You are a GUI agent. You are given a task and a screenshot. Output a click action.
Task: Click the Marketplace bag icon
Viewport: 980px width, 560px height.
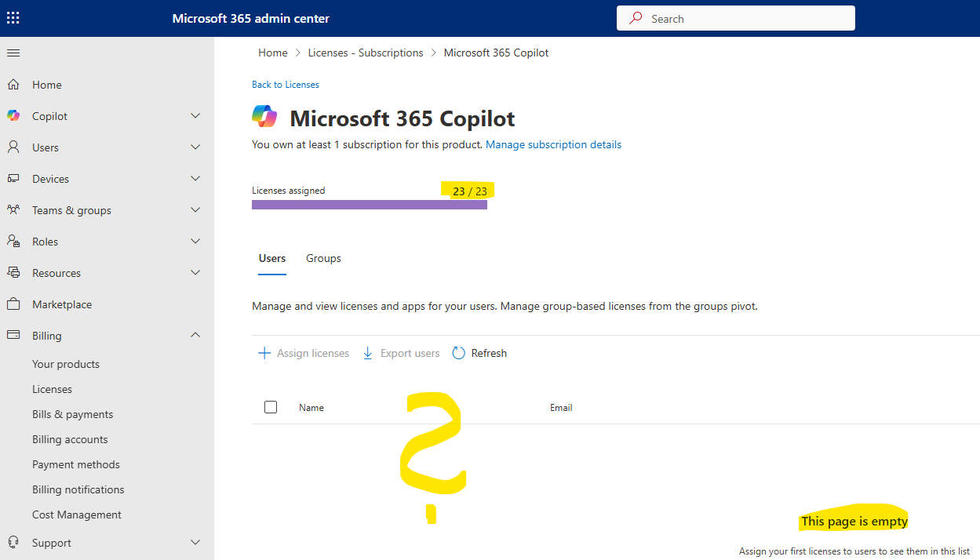pos(13,304)
